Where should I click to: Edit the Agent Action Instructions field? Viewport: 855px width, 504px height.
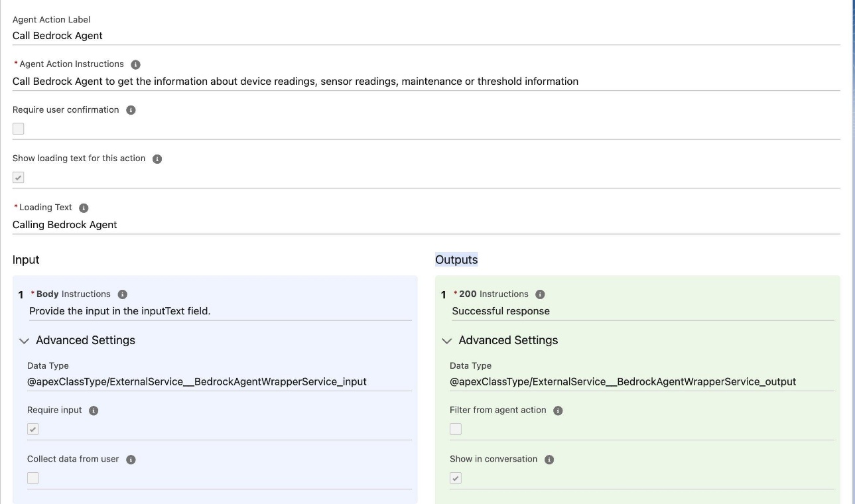point(427,82)
